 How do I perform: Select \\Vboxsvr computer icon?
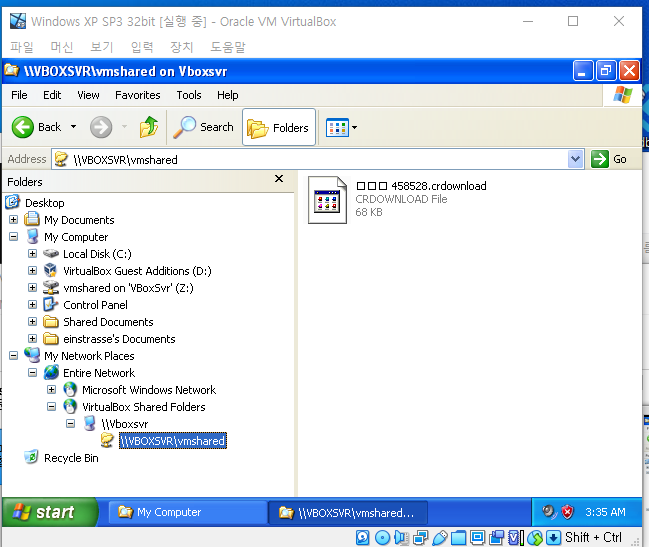pyautogui.click(x=89, y=423)
